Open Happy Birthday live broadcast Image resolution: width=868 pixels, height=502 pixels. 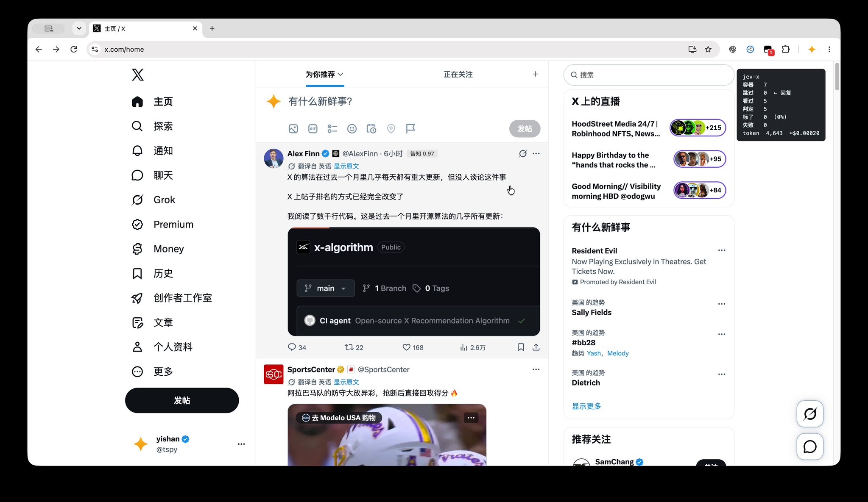[x=649, y=160]
